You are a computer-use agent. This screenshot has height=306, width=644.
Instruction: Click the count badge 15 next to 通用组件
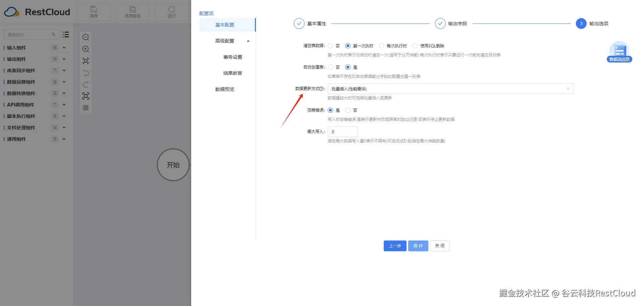click(55, 139)
